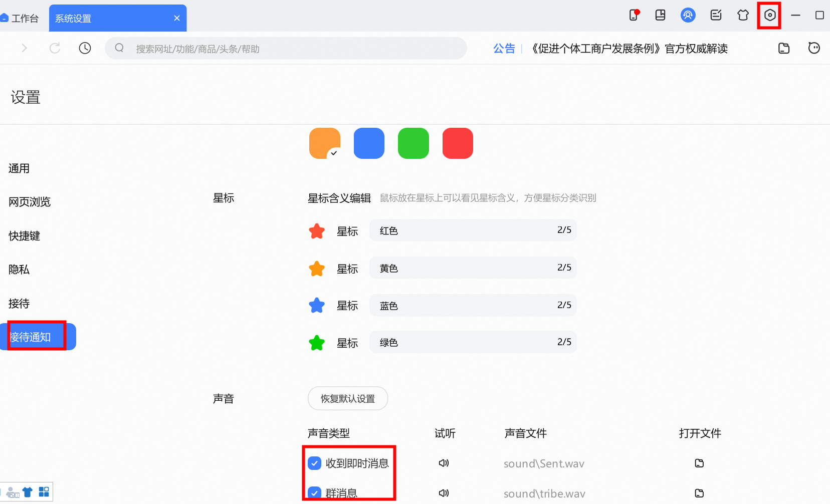
Task: Uncheck the 群消息 checkbox
Action: [x=314, y=493]
